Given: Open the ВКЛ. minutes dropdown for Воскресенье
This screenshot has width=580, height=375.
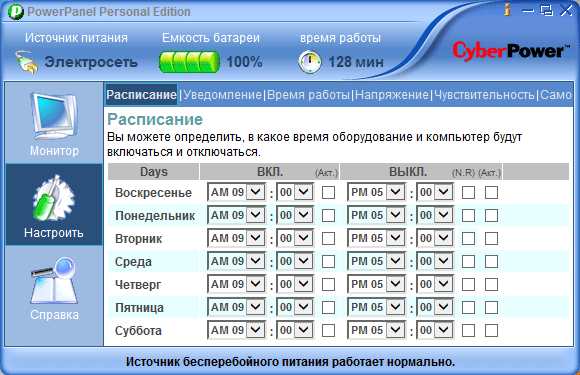Looking at the screenshot, I should (295, 192).
